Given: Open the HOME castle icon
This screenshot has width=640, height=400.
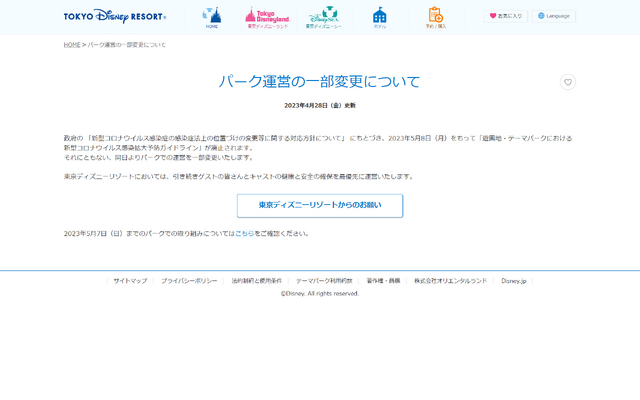Looking at the screenshot, I should 211,17.
